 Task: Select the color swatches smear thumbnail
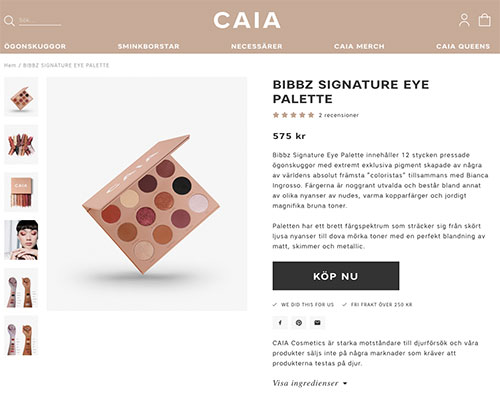tap(21, 145)
